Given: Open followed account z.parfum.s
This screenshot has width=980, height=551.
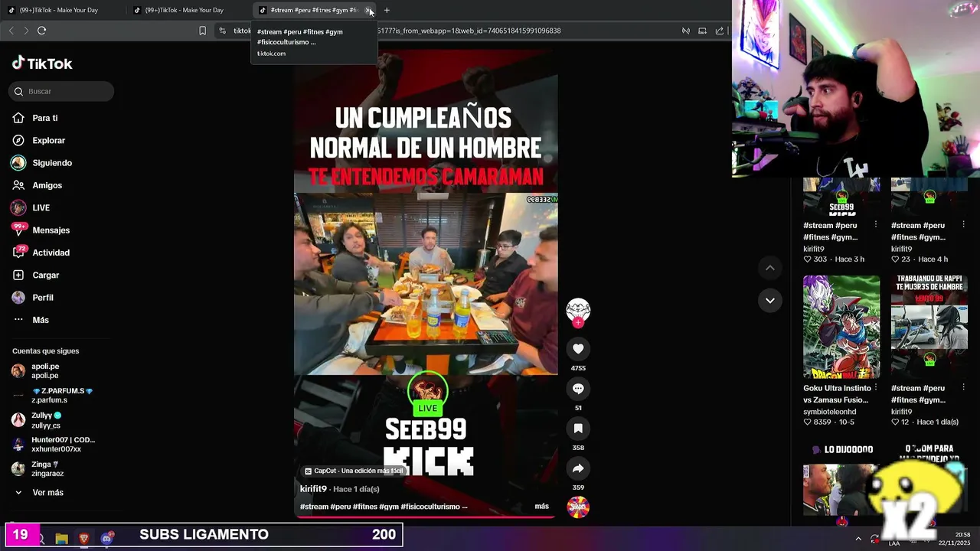Looking at the screenshot, I should [54, 396].
